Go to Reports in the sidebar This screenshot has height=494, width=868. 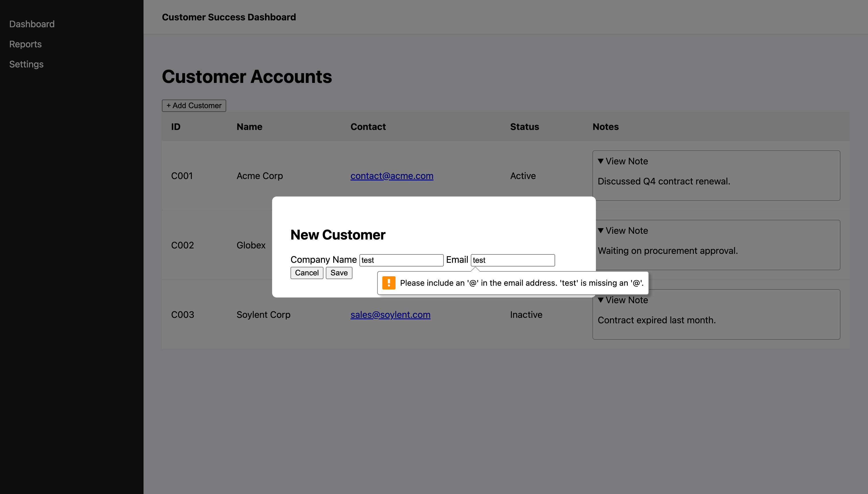point(26,44)
